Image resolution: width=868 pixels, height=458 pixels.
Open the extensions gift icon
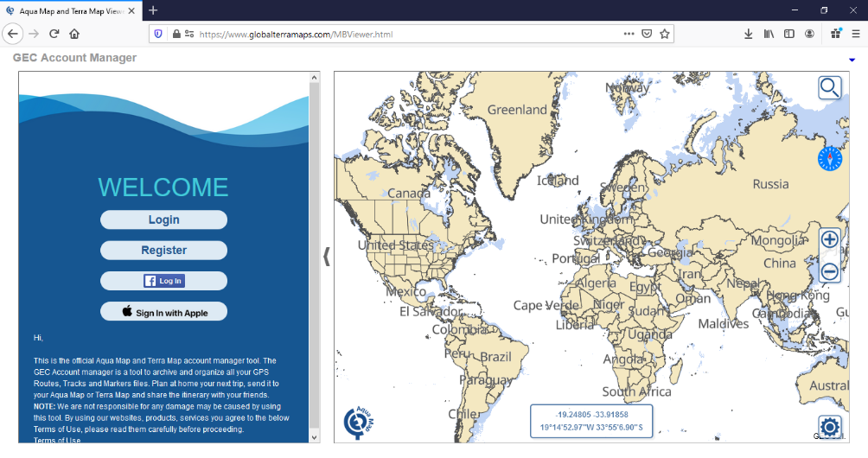click(836, 34)
